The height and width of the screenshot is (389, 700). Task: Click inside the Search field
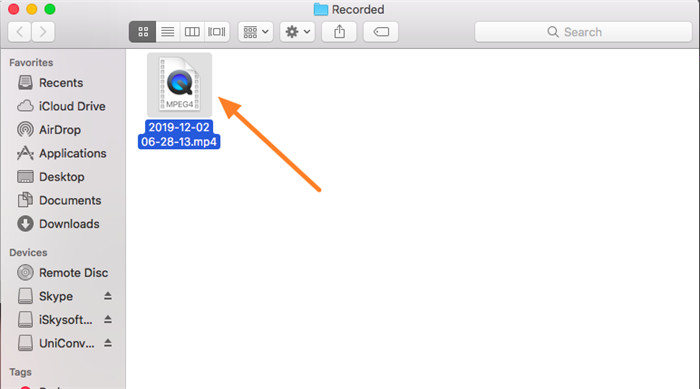pyautogui.click(x=583, y=32)
